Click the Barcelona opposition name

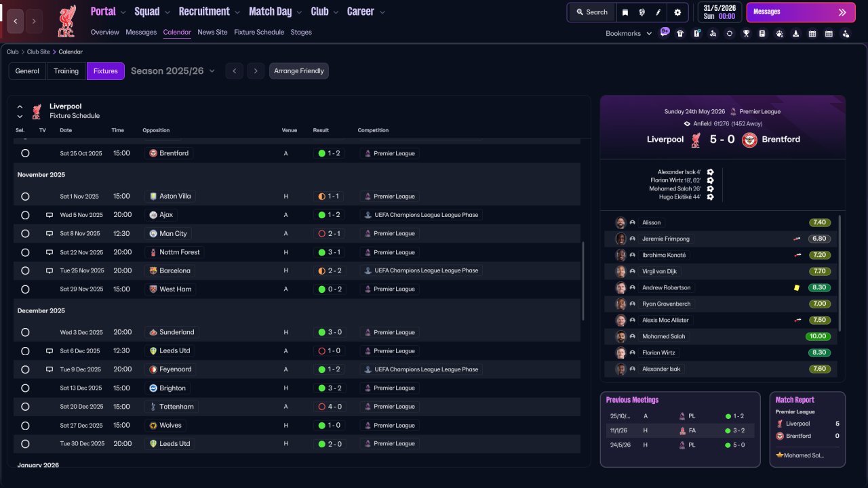click(x=175, y=270)
